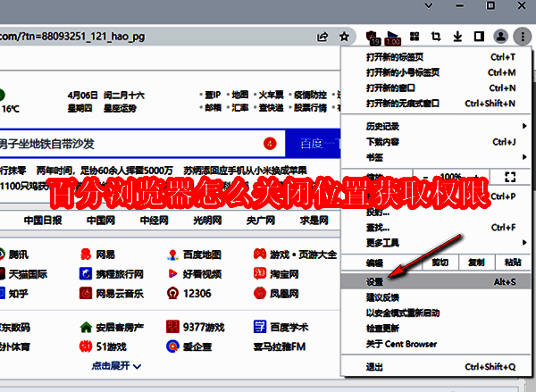This screenshot has height=392, width=536.
Task: Close the three-dot browser menu button
Action: [523, 37]
